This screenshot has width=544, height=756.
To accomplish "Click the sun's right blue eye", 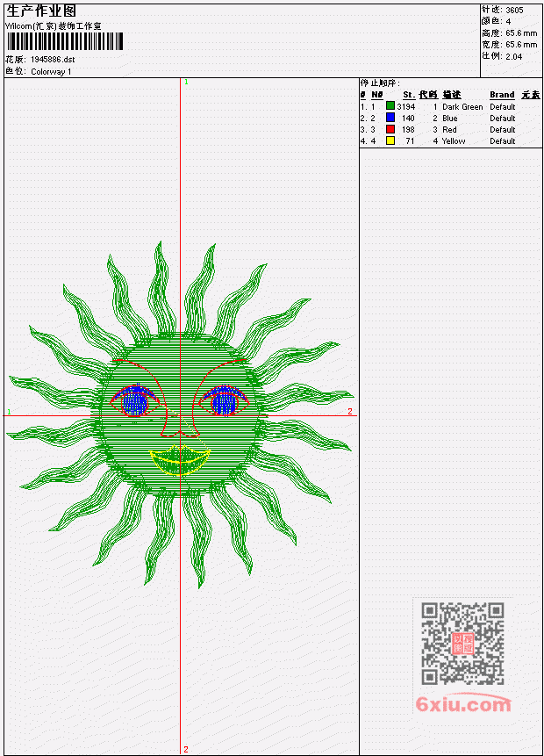I will click(x=224, y=401).
